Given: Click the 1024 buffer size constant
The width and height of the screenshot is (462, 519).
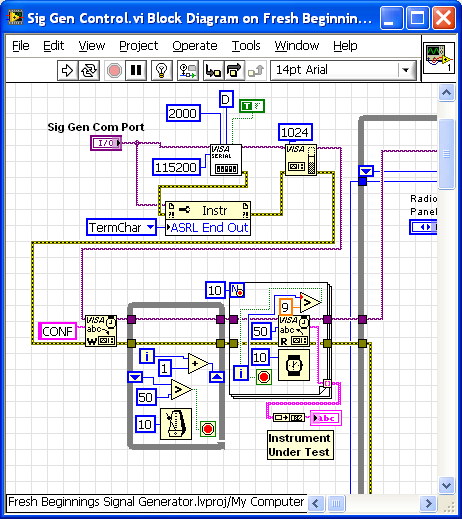Looking at the screenshot, I should (x=295, y=132).
